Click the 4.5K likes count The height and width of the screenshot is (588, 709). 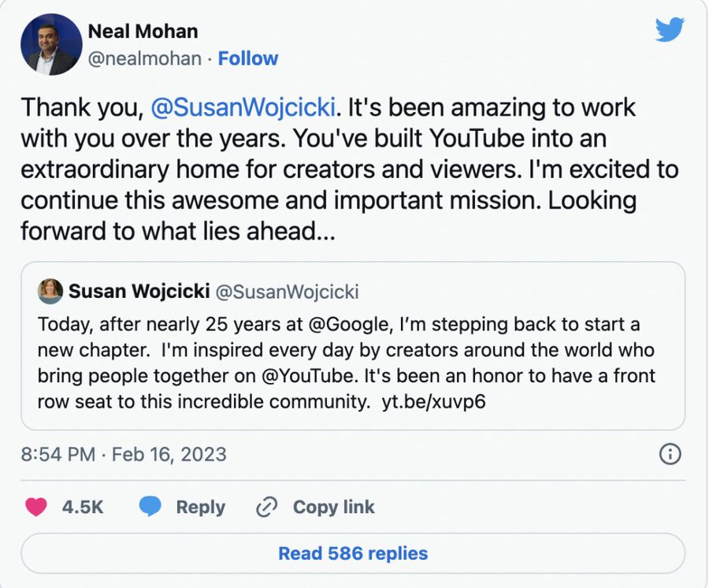(83, 507)
